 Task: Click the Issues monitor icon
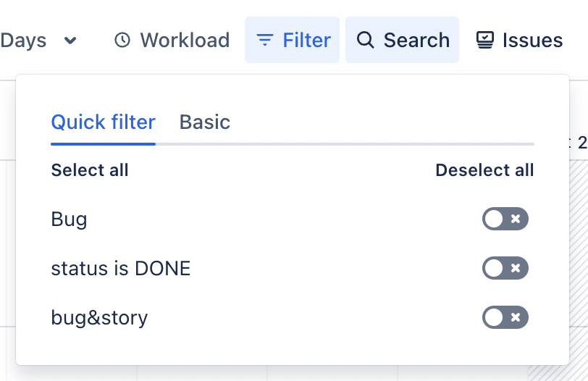coord(485,40)
